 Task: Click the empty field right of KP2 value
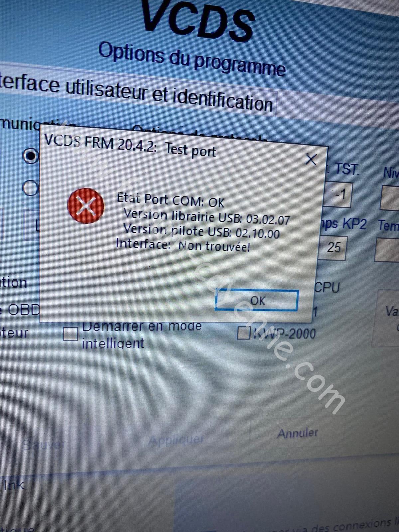[x=387, y=250]
